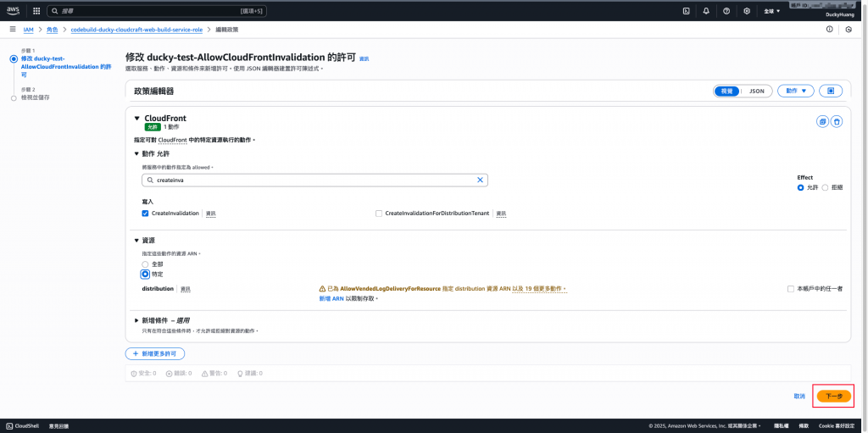Click the 錯誤 error status icon
This screenshot has height=433, width=868.
169,374
